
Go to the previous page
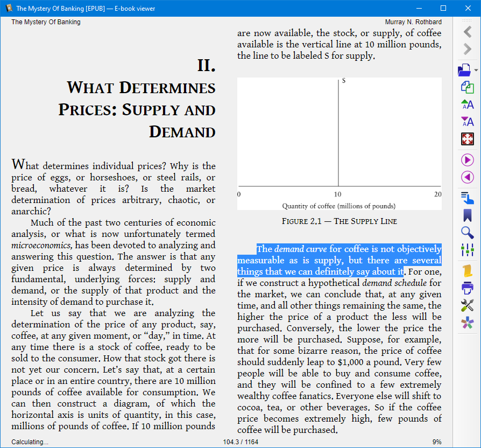[x=467, y=177]
